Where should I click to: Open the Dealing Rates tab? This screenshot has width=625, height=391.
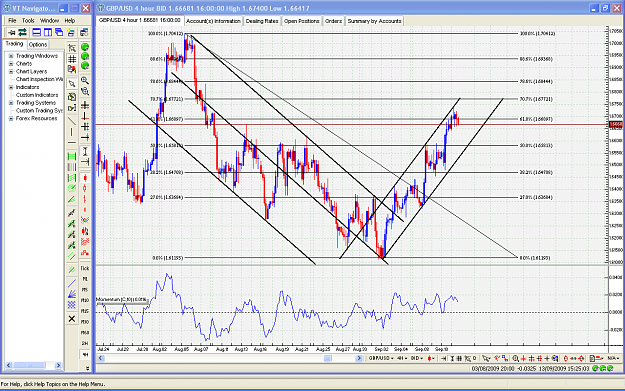tap(262, 21)
